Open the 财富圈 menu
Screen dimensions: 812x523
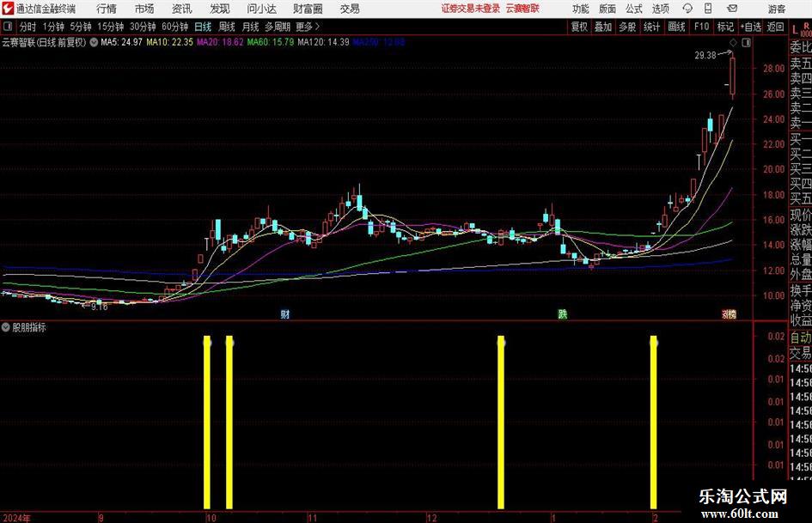point(308,9)
